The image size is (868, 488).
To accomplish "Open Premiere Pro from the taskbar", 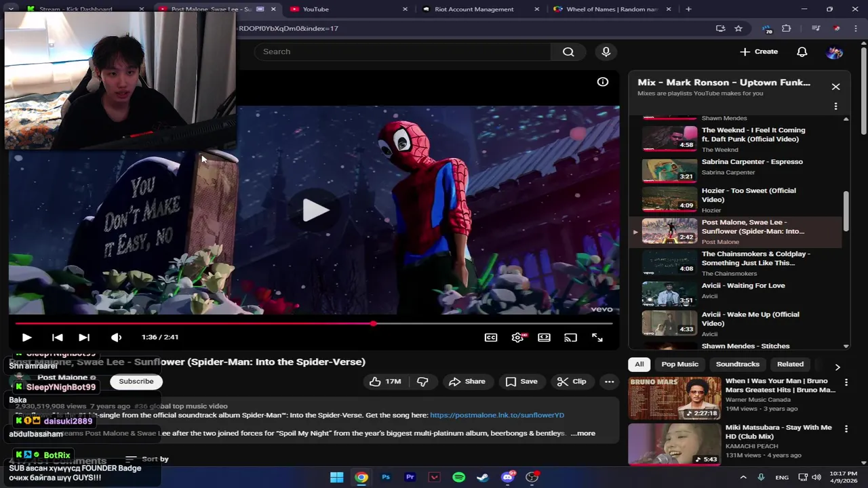I will 410,477.
